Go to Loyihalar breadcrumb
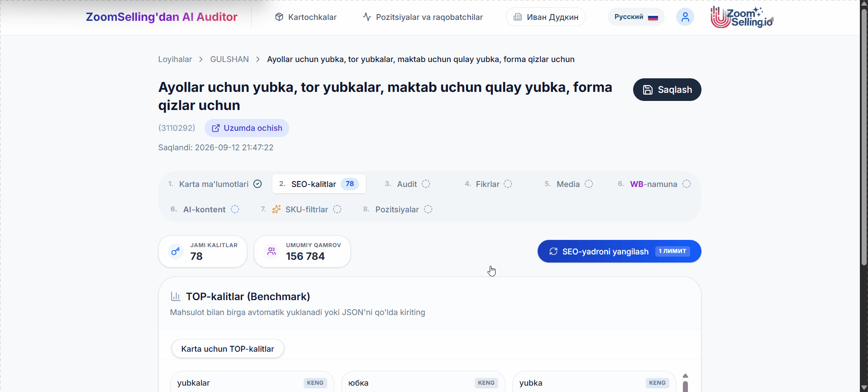Viewport: 868px width, 392px height. (x=175, y=59)
